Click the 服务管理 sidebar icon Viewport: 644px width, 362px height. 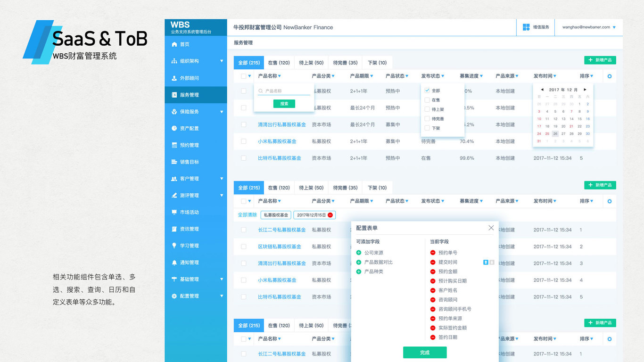click(x=174, y=95)
